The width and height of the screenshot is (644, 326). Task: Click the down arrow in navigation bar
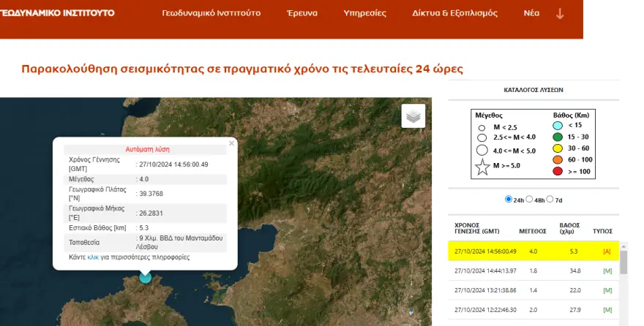click(561, 13)
